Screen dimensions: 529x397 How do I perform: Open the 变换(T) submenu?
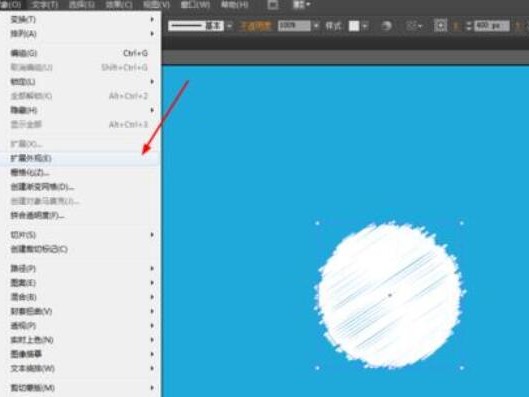pos(80,20)
